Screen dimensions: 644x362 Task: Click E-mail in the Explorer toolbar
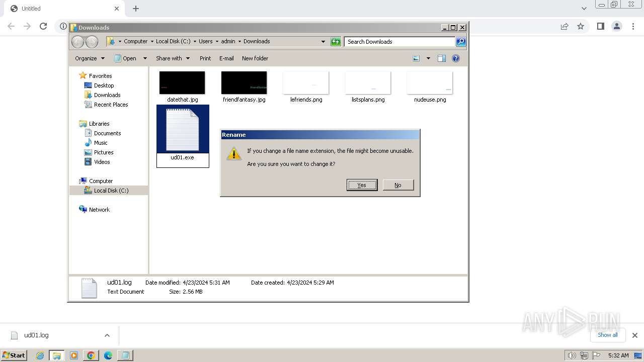pos(226,58)
